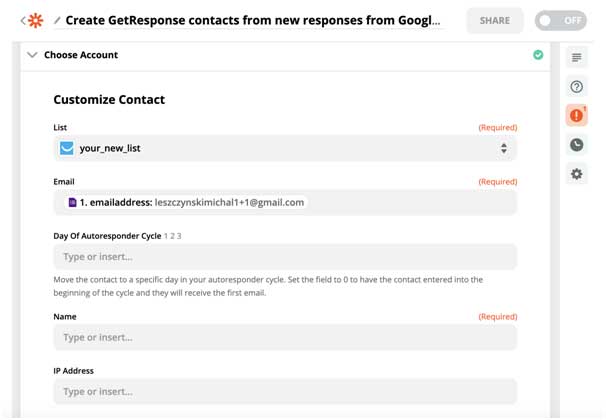Click the zap title text to rename
Viewport: 606px width, 420px height.
[x=253, y=20]
